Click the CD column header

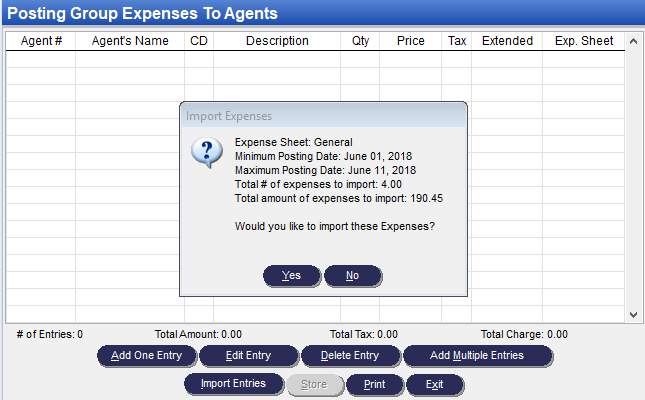coord(199,41)
